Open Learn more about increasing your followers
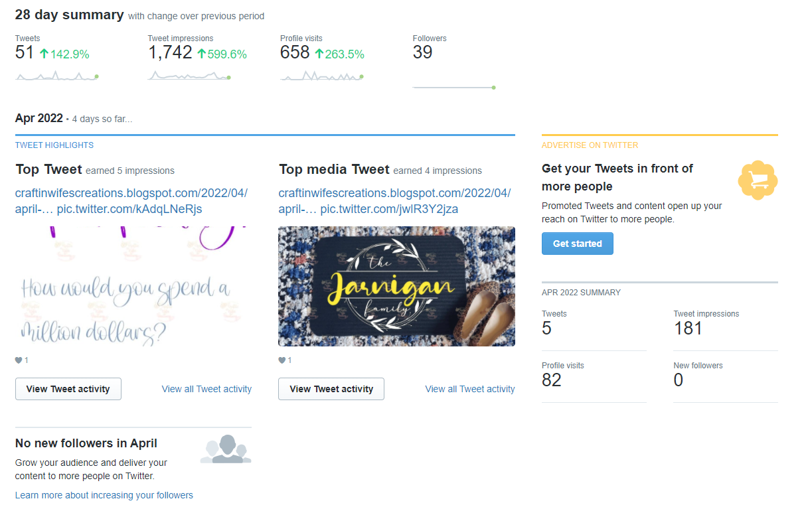This screenshot has height=511, width=812. pos(104,495)
